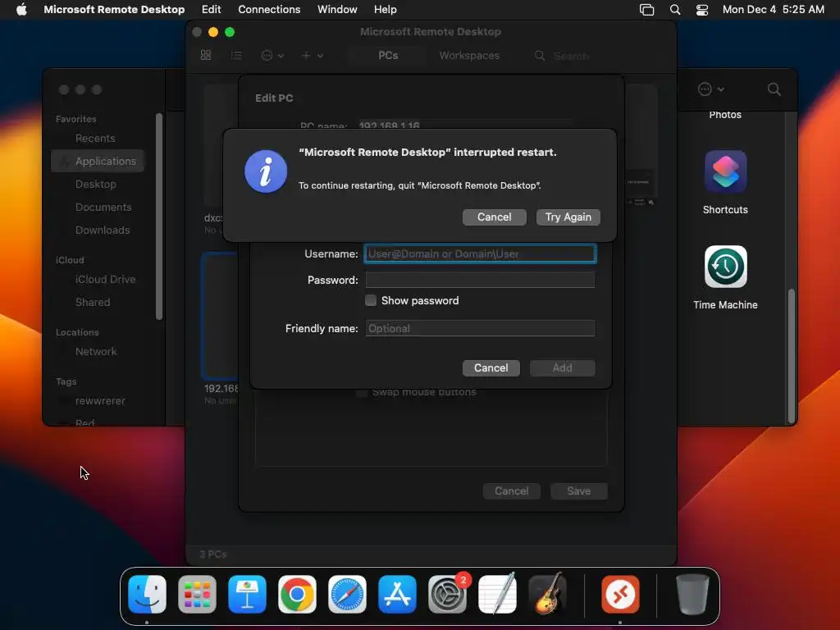Open Keynote from the Dock

(247, 594)
